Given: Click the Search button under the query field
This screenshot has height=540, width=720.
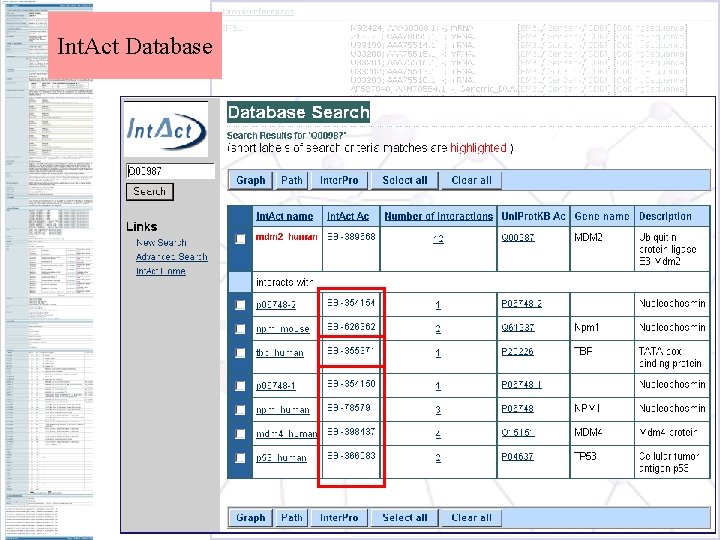Looking at the screenshot, I should click(150, 191).
